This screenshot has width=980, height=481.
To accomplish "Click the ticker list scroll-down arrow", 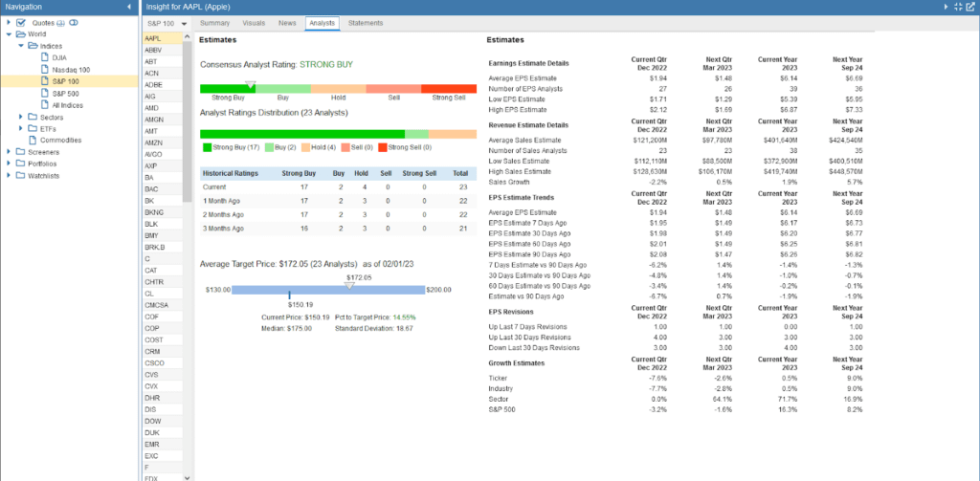I will coord(187,476).
